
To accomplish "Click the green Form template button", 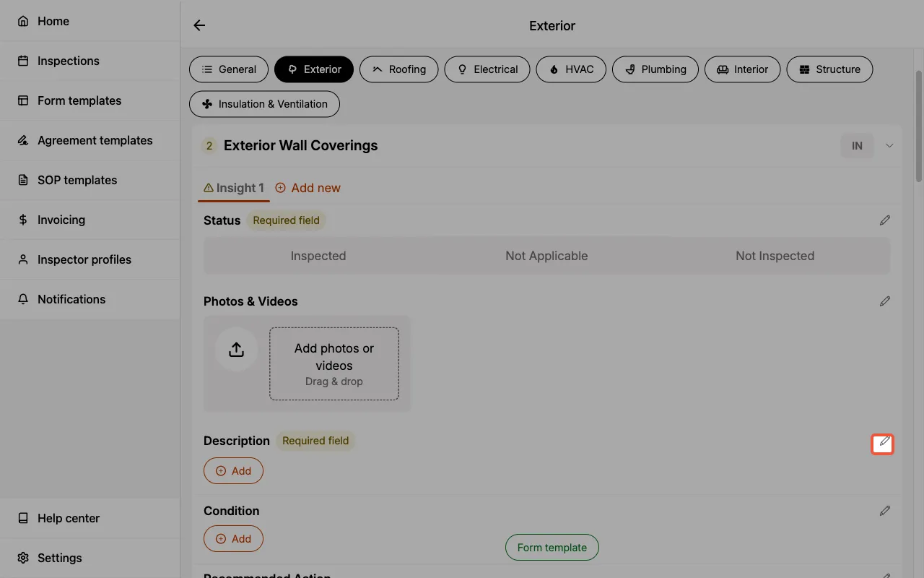I will 552,547.
